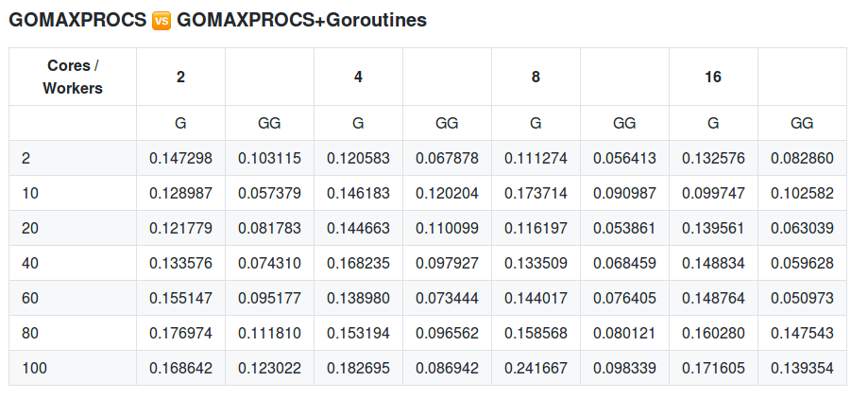
Task: Select the GOMAXPROCS vs GOMAXPROCS+Goroutines heading
Action: pos(217,21)
